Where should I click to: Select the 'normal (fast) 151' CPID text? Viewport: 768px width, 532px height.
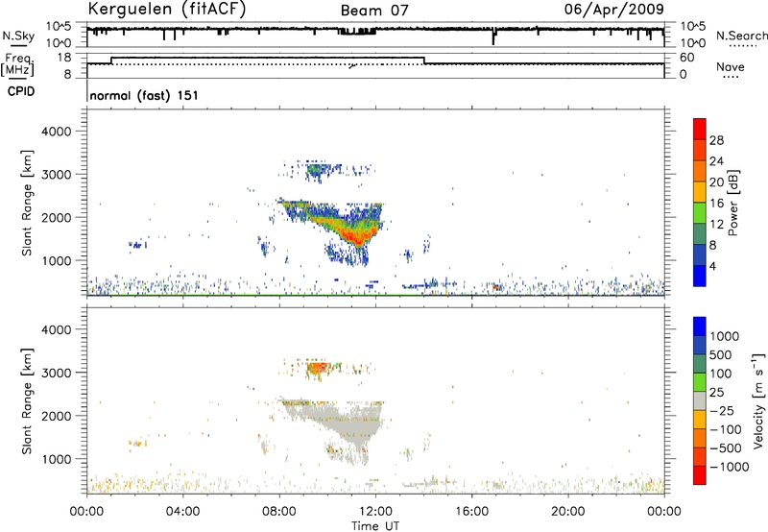click(144, 95)
